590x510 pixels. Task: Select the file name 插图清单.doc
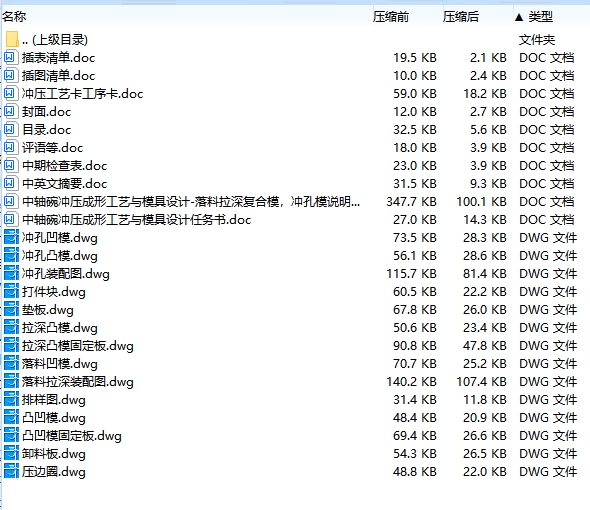[x=58, y=76]
